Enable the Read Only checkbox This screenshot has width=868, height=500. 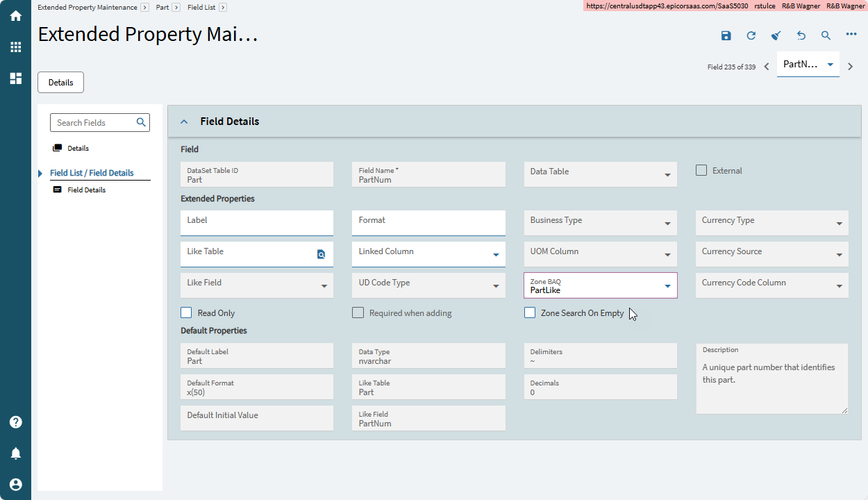[x=186, y=312]
